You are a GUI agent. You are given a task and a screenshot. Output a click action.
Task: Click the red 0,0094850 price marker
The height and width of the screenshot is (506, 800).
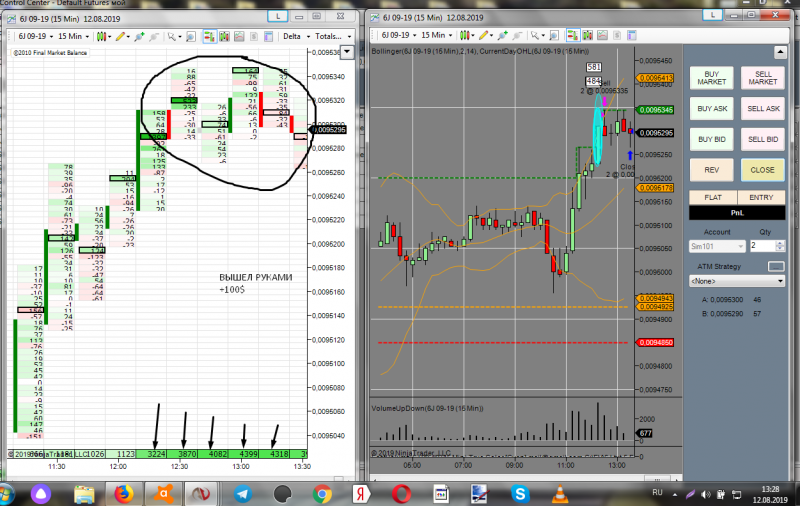[x=656, y=342]
